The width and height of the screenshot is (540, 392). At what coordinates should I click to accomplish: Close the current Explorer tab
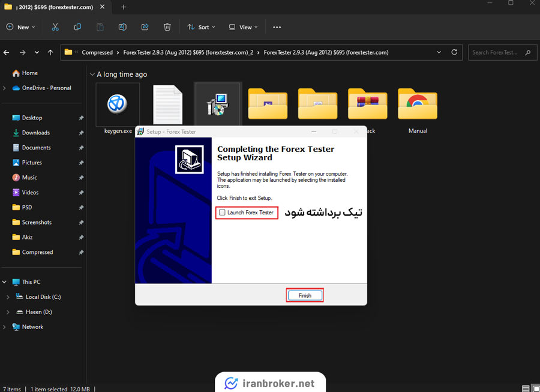[x=102, y=7]
